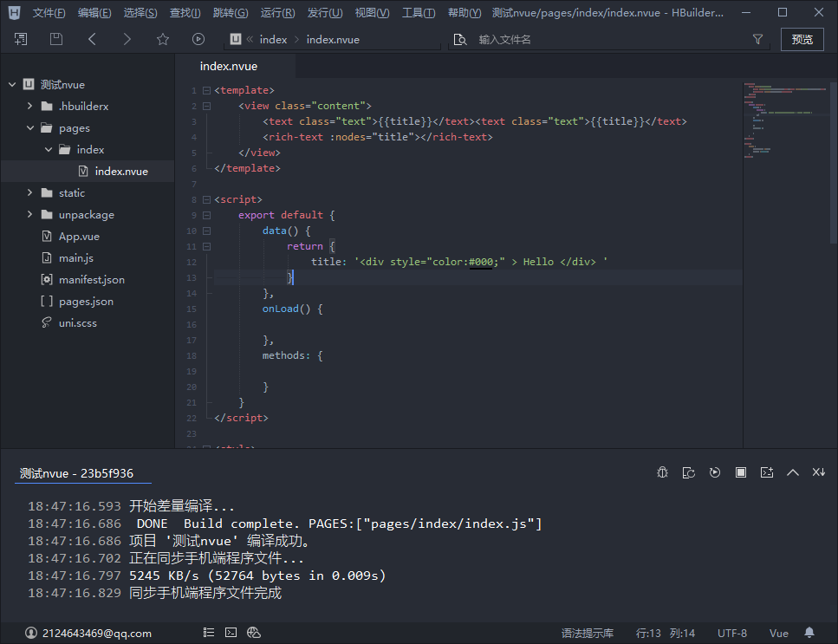The height and width of the screenshot is (644, 838).
Task: Click the project icon in breadcrumb
Action: [236, 39]
